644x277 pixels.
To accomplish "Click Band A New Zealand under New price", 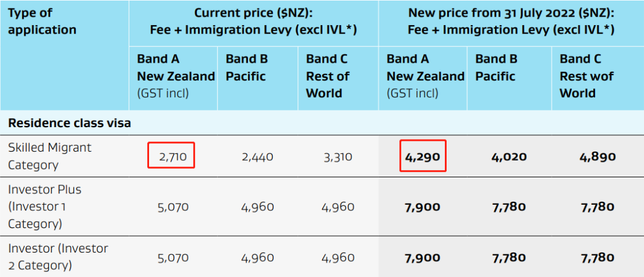I will (425, 76).
